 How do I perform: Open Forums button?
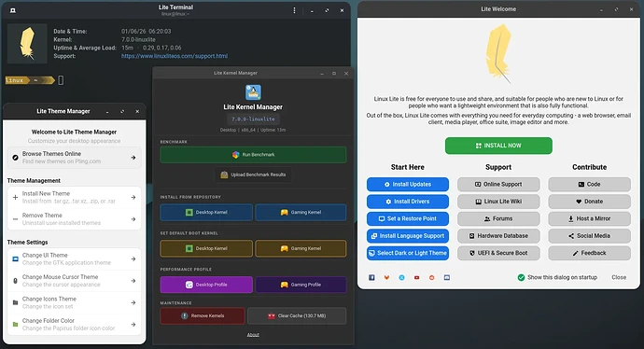click(x=498, y=219)
